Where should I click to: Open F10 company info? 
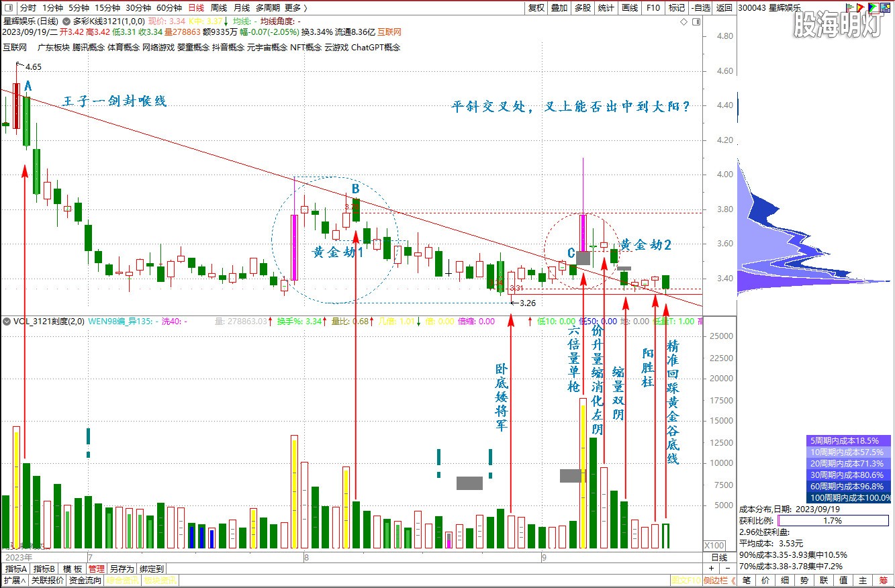(x=653, y=8)
